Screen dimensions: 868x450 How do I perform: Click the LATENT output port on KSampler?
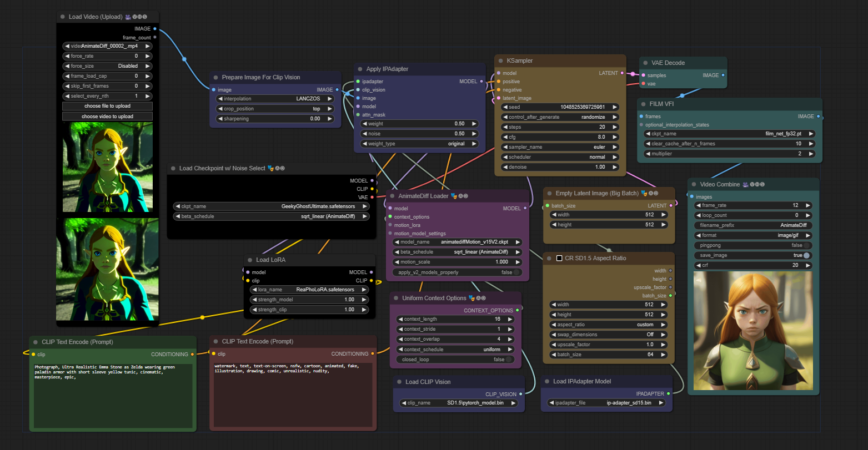pyautogui.click(x=622, y=73)
